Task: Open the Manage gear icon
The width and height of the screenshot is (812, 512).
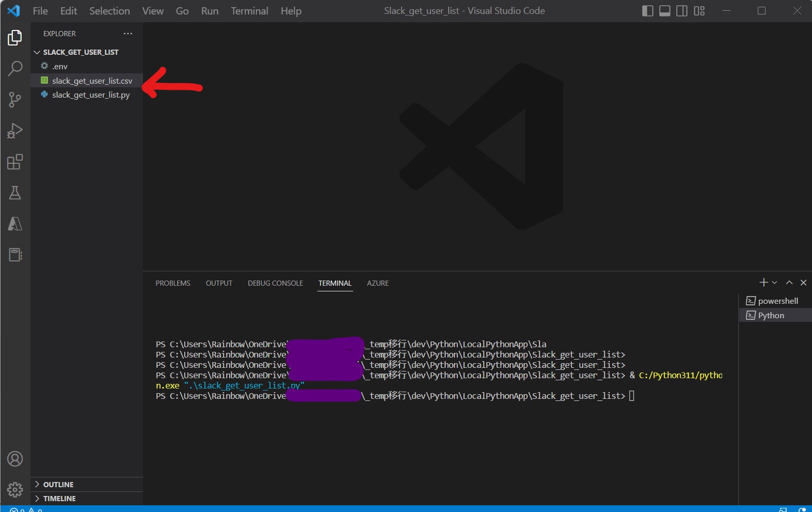Action: [x=15, y=489]
